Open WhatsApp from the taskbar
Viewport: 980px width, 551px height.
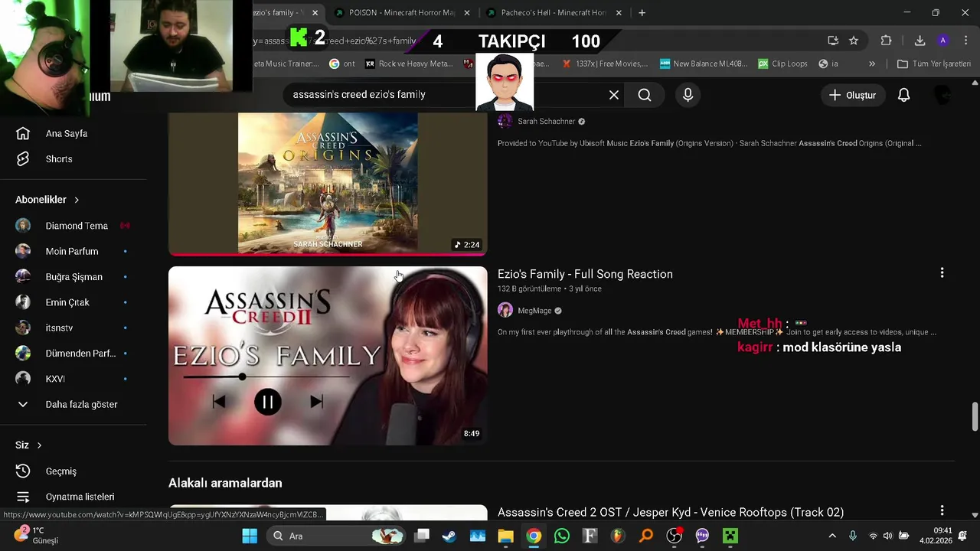(562, 536)
